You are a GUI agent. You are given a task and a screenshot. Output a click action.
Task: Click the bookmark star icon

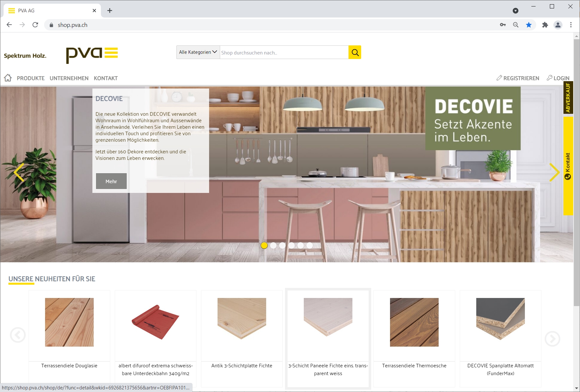[x=529, y=25]
